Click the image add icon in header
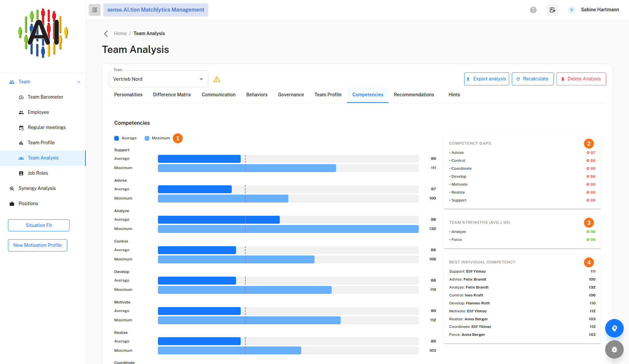Viewport: 629px width, 364px height. [553, 10]
